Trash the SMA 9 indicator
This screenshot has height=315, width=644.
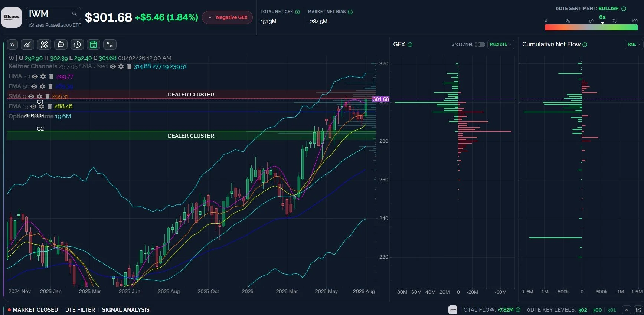tap(47, 96)
